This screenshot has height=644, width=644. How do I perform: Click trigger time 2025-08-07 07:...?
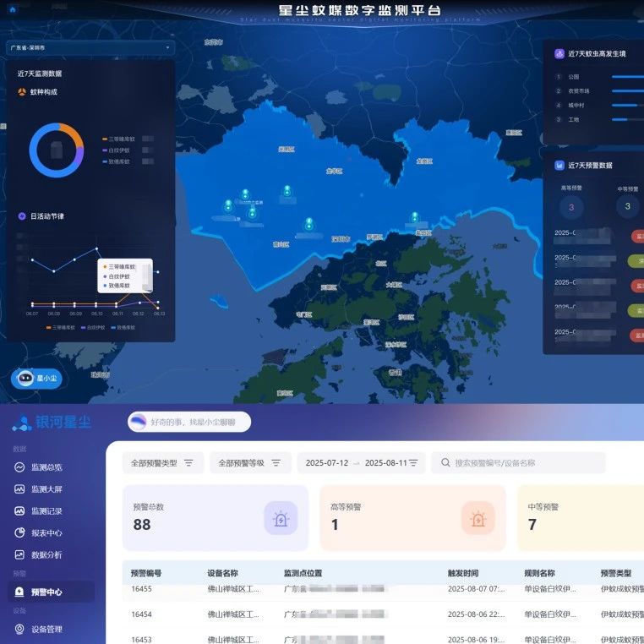[476, 589]
